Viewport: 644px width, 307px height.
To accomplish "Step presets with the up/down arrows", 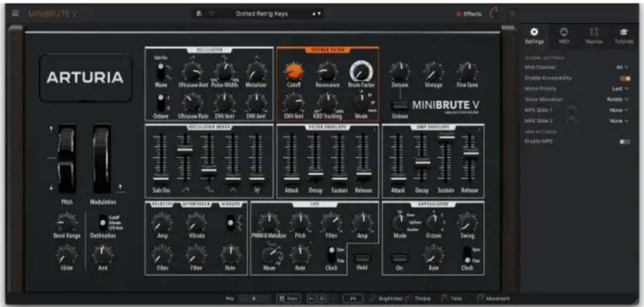I will [316, 14].
